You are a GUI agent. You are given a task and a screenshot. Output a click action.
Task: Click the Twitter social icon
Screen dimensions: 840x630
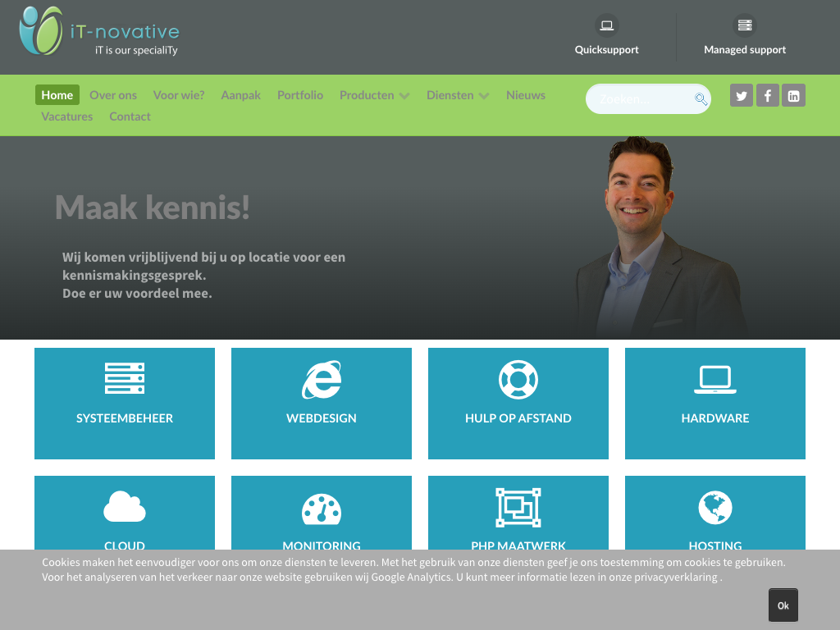pyautogui.click(x=742, y=95)
